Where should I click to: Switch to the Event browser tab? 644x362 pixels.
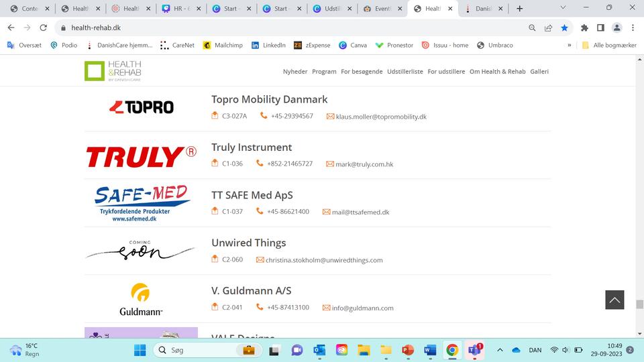point(382,9)
